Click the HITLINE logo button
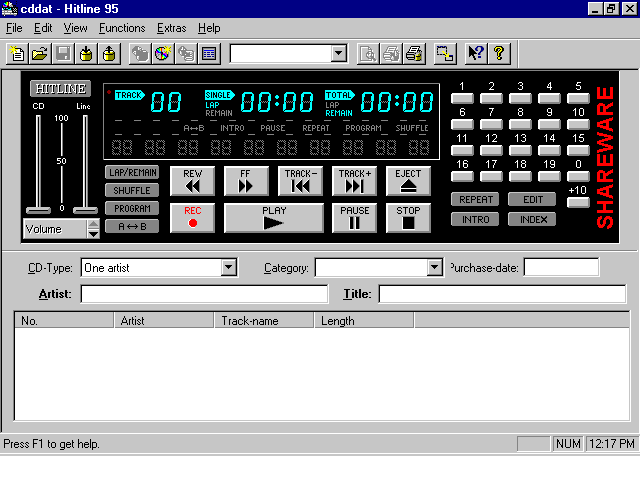The height and width of the screenshot is (480, 640). click(x=60, y=88)
